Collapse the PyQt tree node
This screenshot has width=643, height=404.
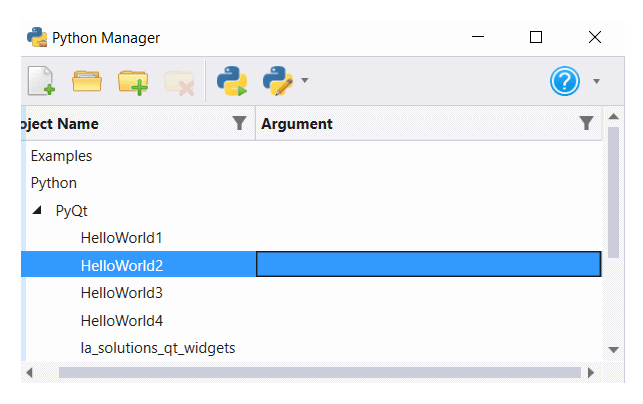pyautogui.click(x=37, y=210)
